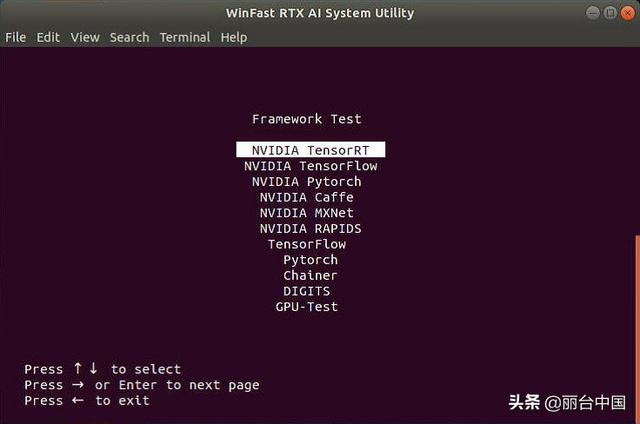640x424 pixels.
Task: Open the View menu
Action: point(85,38)
